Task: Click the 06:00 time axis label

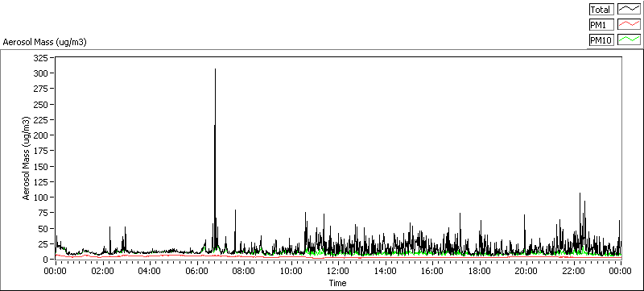Action: pos(197,271)
